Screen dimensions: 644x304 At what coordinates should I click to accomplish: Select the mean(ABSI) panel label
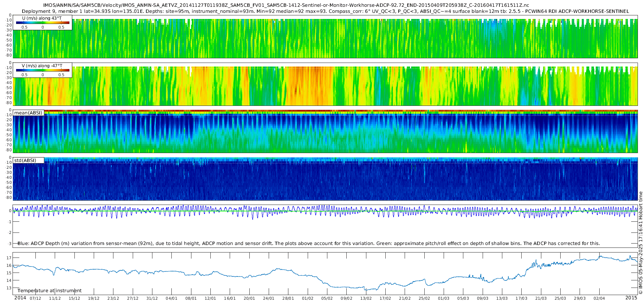(28, 113)
